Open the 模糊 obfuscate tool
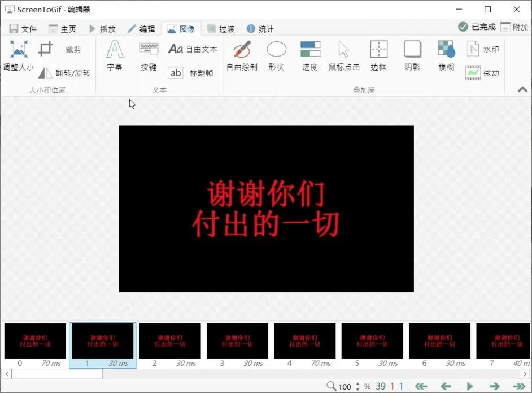Viewport: 532px width, 393px height. tap(446, 56)
